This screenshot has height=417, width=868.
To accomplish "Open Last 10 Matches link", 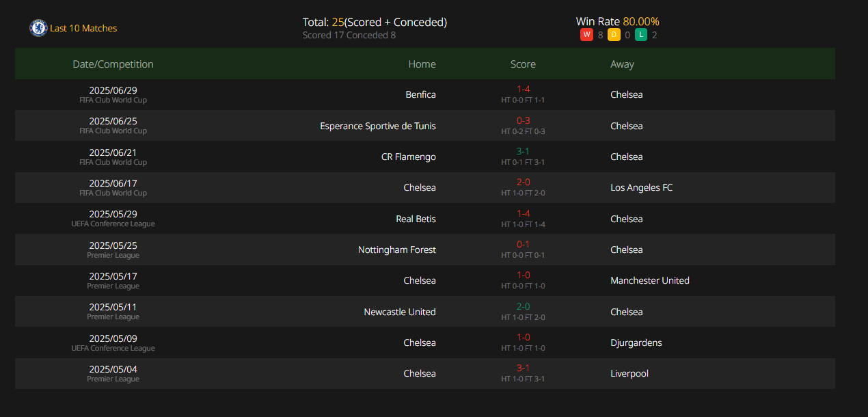I will pyautogui.click(x=83, y=28).
